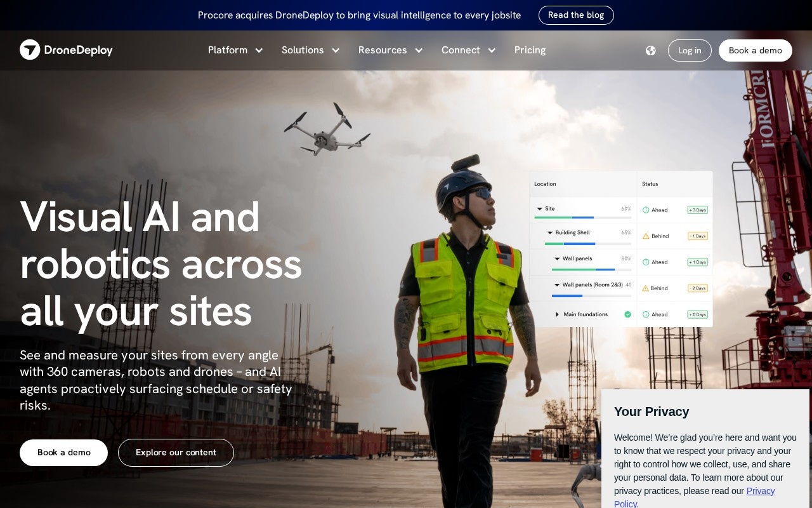Expand the Solutions menu chevron

336,51
